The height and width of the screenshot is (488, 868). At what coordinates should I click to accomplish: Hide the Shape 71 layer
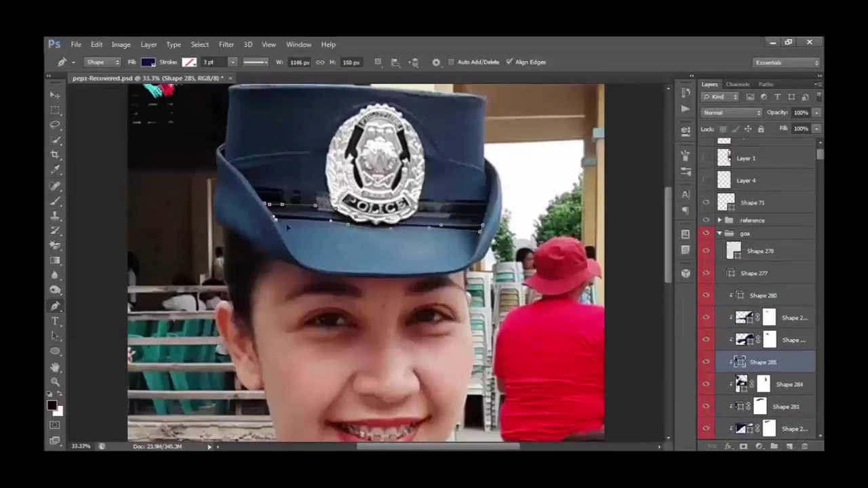tap(706, 203)
